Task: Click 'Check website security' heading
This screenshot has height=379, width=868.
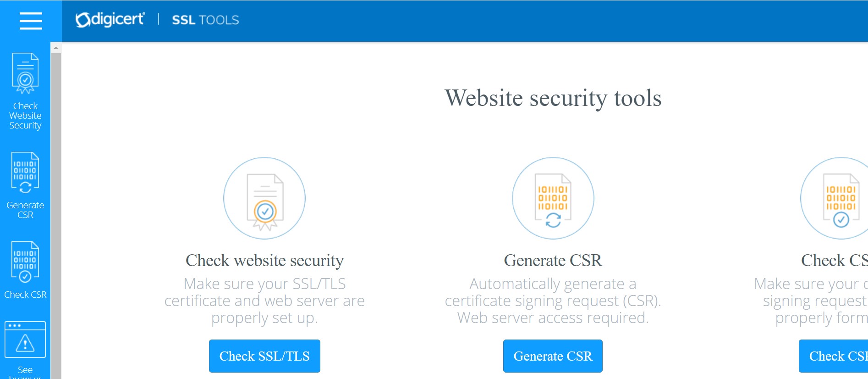Action: tap(264, 261)
